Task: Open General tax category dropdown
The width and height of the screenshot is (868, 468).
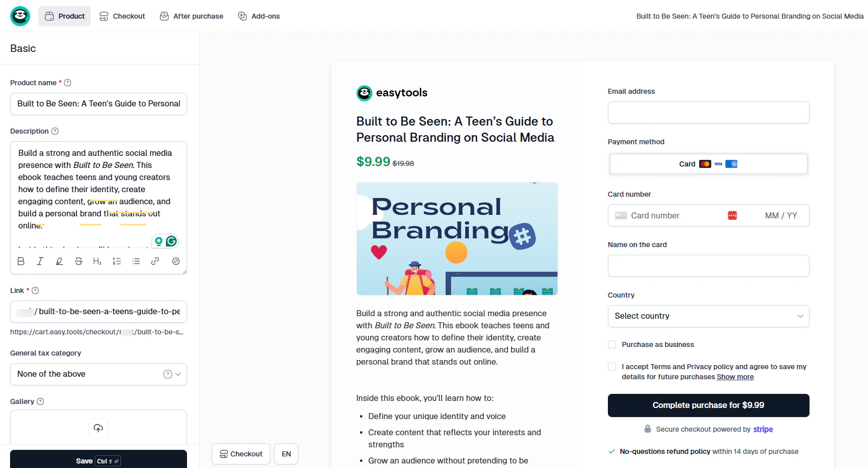Action: point(98,374)
